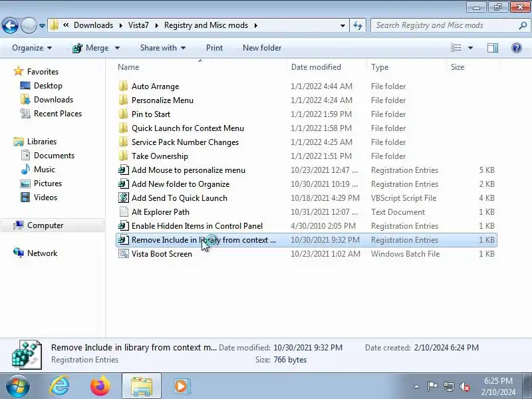This screenshot has height=399, width=532.
Task: Click Windows Explorer taskbar button
Action: [142, 386]
